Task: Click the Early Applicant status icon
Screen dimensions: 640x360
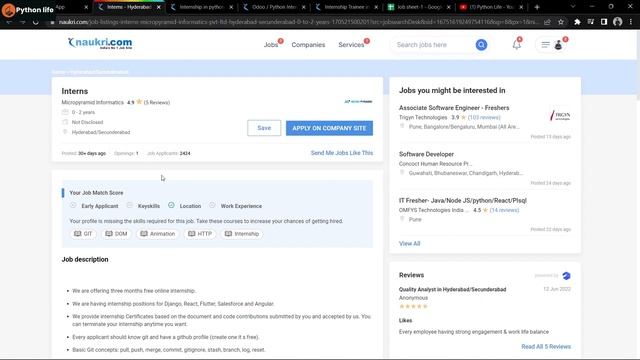Action: tap(73, 205)
